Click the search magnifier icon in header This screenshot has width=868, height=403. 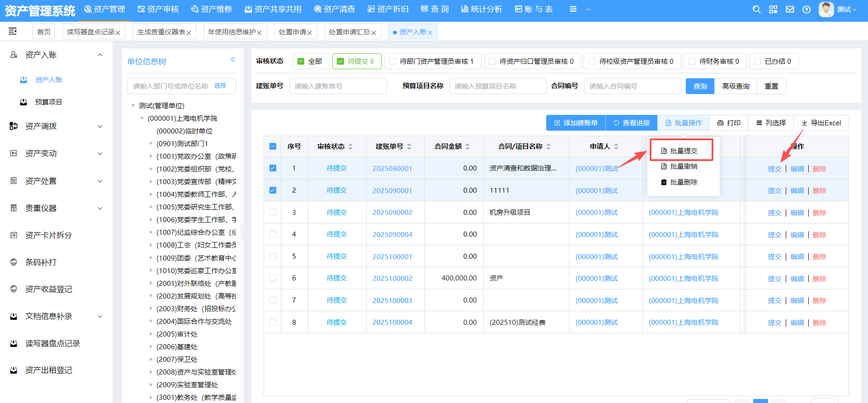click(x=756, y=9)
